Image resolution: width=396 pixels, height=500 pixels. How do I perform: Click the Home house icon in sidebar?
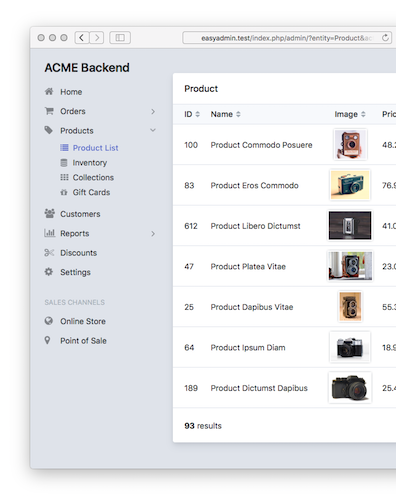pos(49,91)
